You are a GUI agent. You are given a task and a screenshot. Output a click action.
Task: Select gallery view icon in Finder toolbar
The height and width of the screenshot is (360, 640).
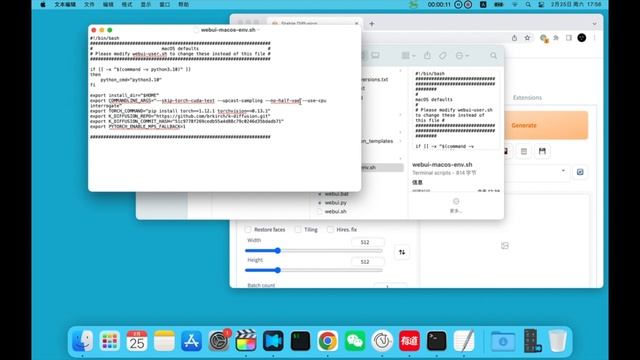click(375, 56)
